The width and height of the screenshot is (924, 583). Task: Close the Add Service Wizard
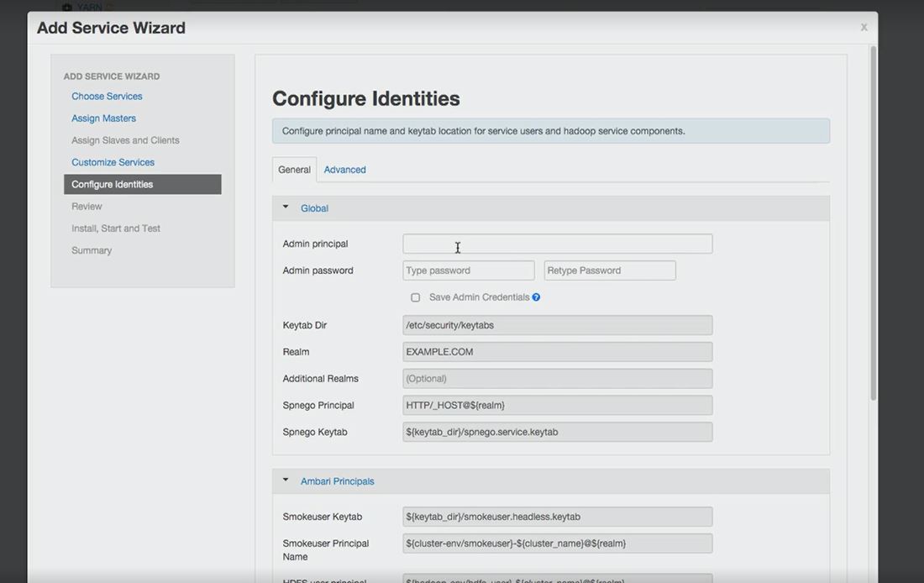(x=864, y=26)
